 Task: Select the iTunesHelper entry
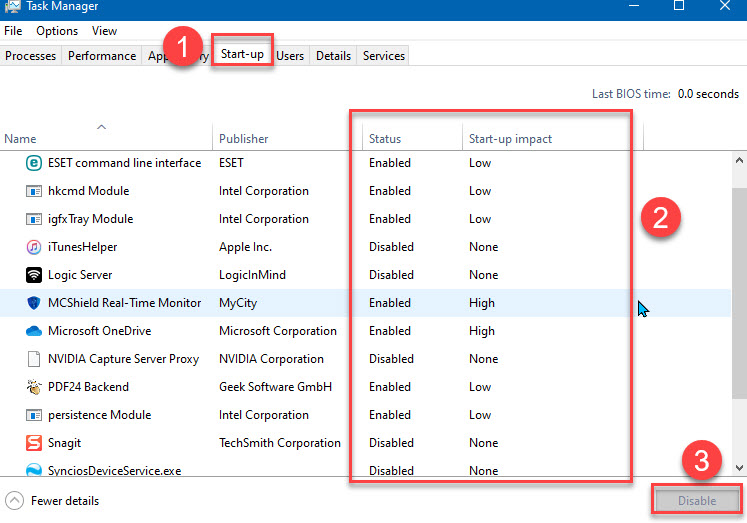pos(365,247)
